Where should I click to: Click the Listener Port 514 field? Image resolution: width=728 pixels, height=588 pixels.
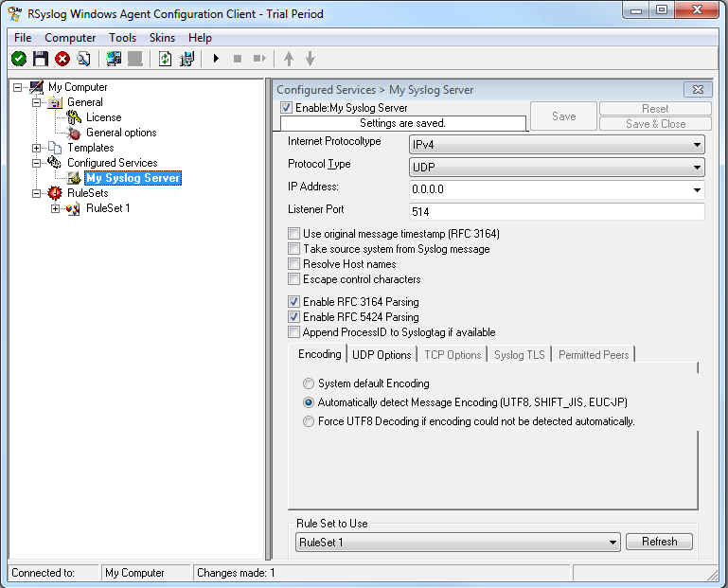tap(557, 212)
